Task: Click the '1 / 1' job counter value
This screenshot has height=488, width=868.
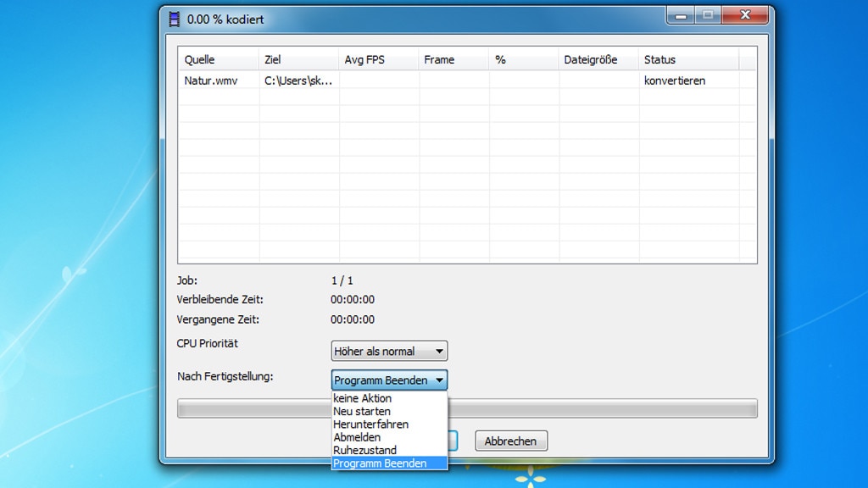Action: (x=342, y=280)
